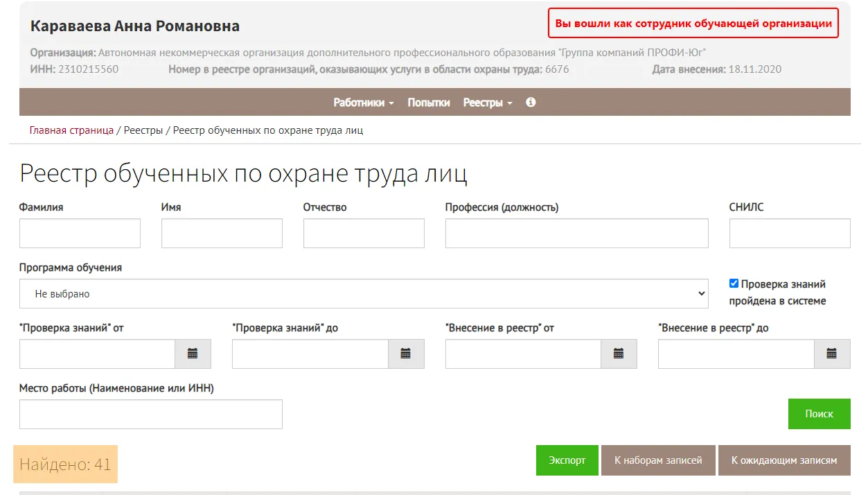
Task: Select the "СНИЛС" input field
Action: pyautogui.click(x=790, y=234)
